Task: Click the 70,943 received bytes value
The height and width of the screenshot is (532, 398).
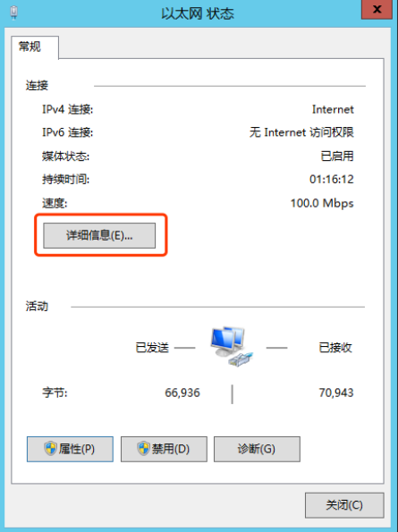Action: point(336,393)
